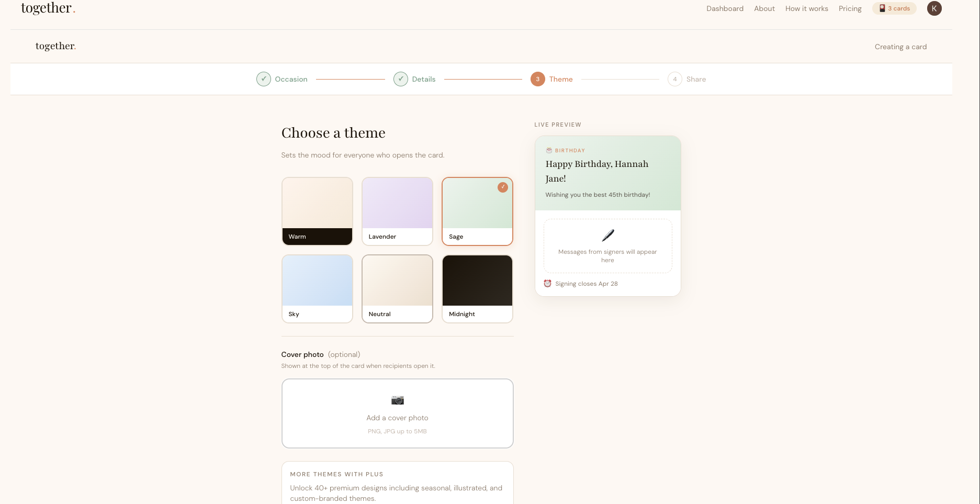Jump to the Share step label

tap(696, 79)
